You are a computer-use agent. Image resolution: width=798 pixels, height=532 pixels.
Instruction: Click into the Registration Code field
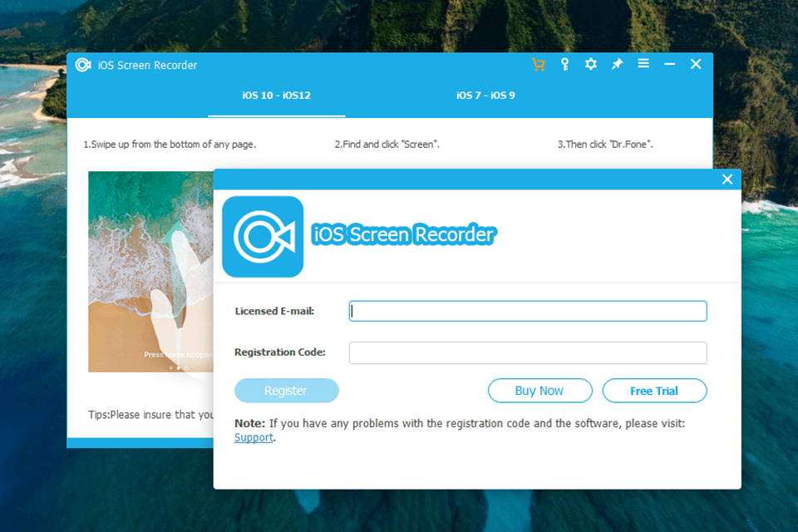click(x=528, y=352)
